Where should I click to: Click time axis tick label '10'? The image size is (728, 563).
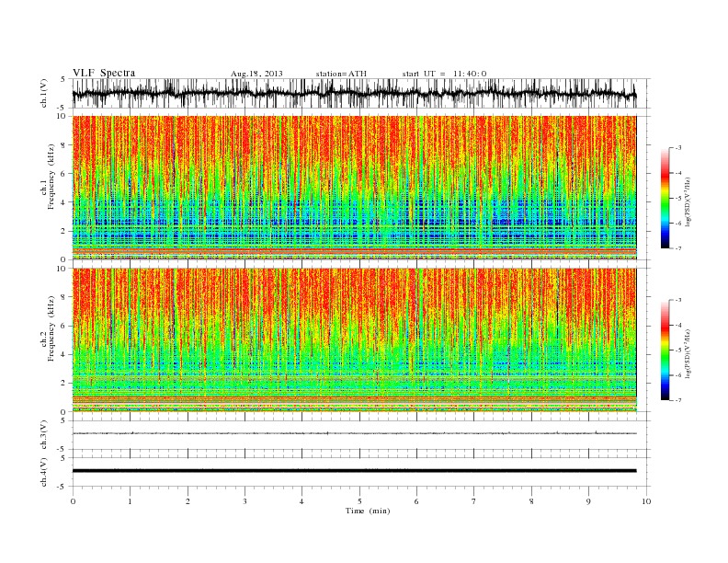(646, 501)
